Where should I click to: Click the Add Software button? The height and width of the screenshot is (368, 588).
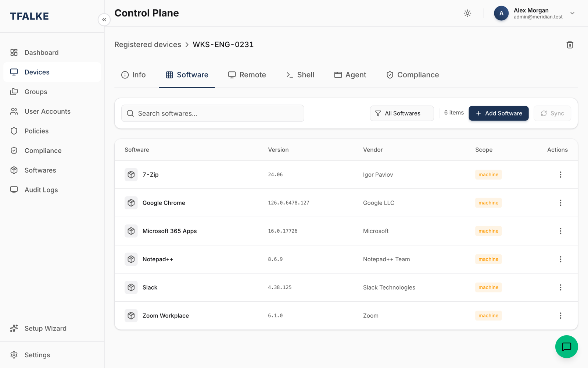(499, 113)
